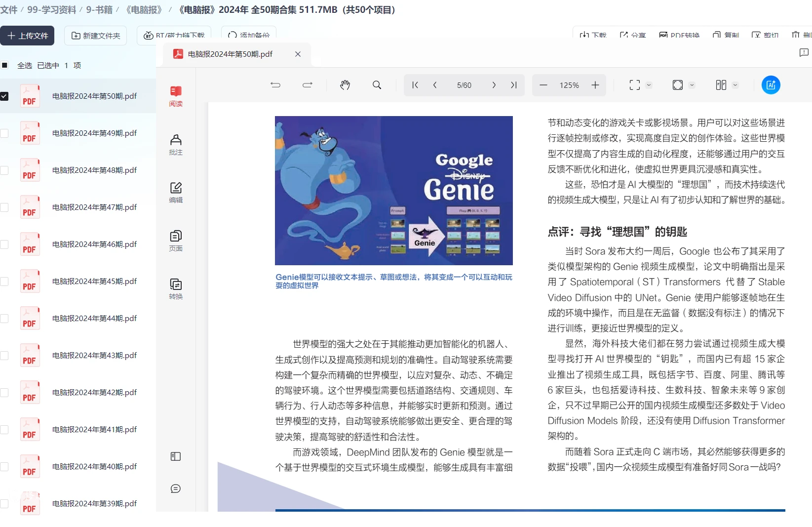The width and height of the screenshot is (812, 527).
Task: Expand the fullscreen options dropdown arrow
Action: (x=649, y=85)
